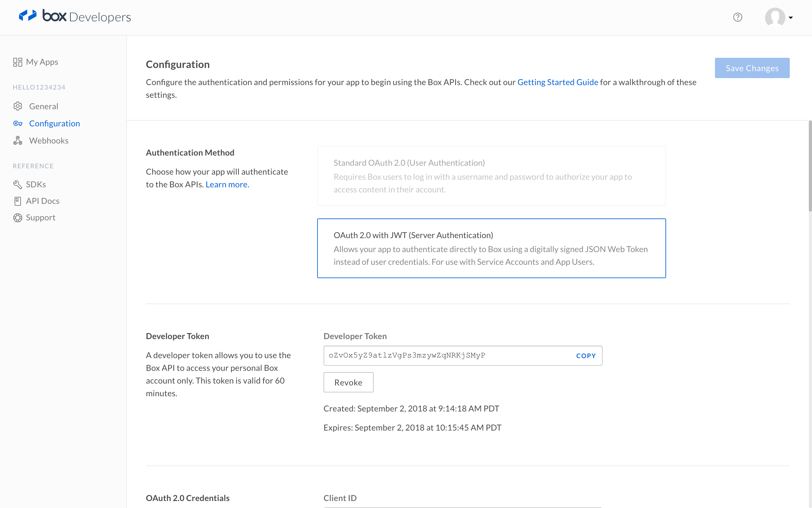
Task: Select Standard OAuth 2.0 User Authentication
Action: pos(491,176)
